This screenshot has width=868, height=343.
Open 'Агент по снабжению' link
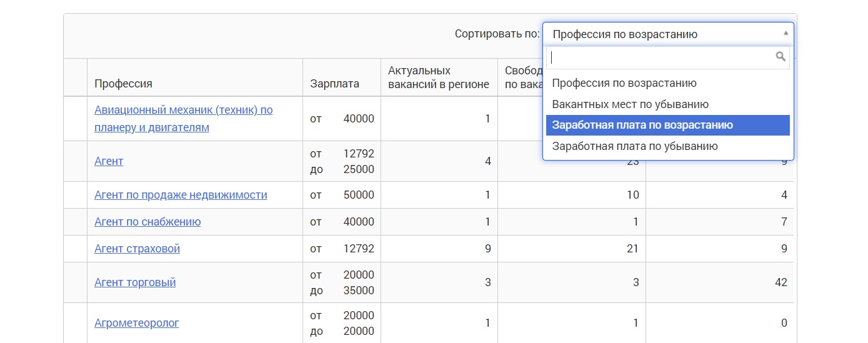(x=147, y=222)
